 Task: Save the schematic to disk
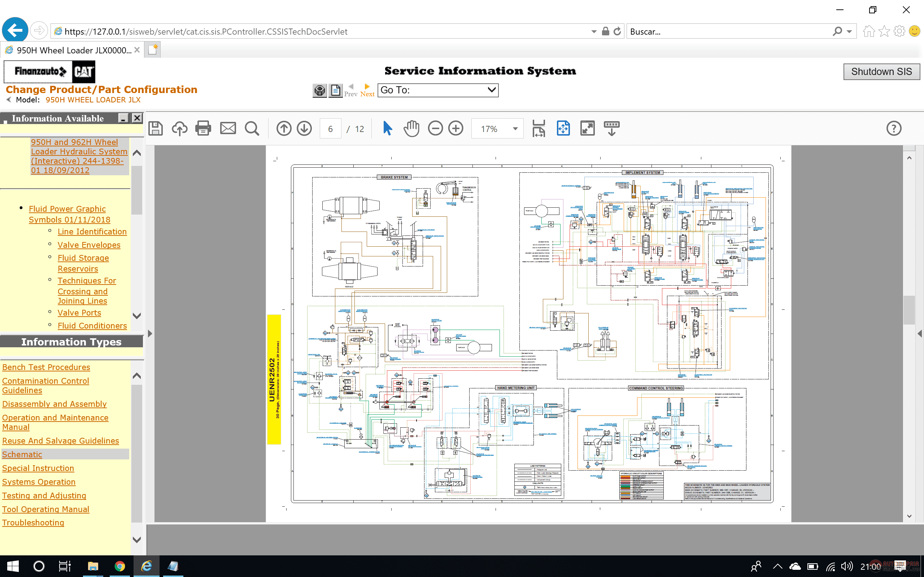(x=156, y=128)
